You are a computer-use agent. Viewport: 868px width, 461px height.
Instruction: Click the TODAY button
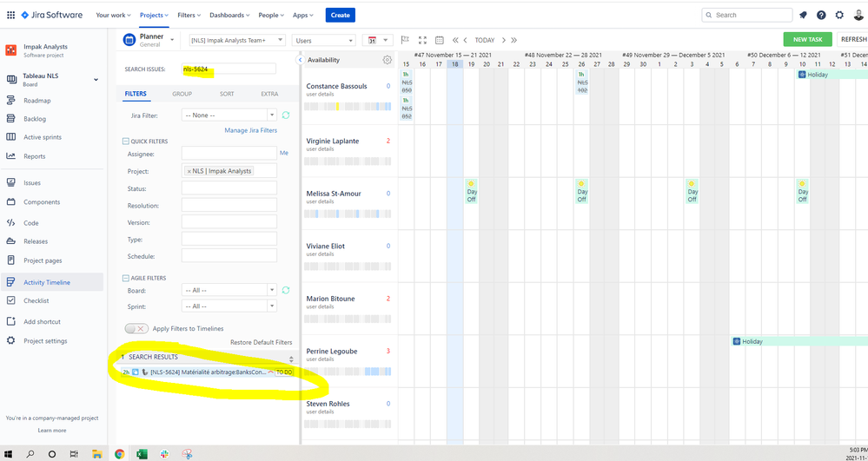(484, 40)
